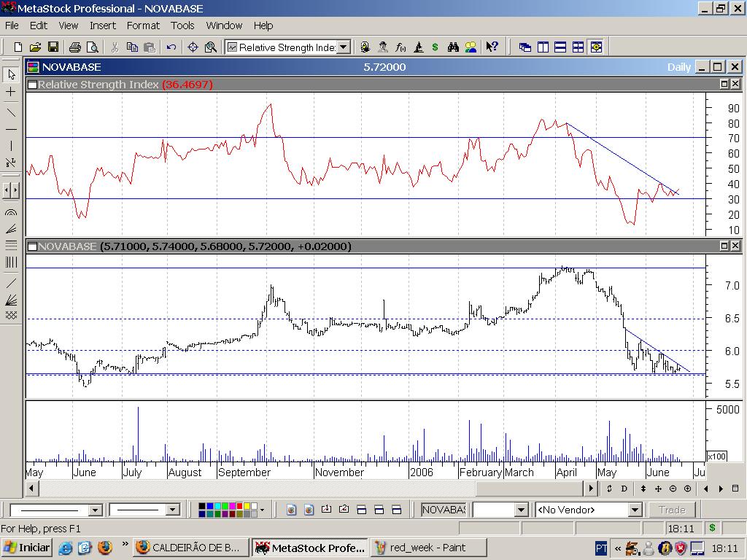
Task: Click the Iniciar start button
Action: pos(26,548)
